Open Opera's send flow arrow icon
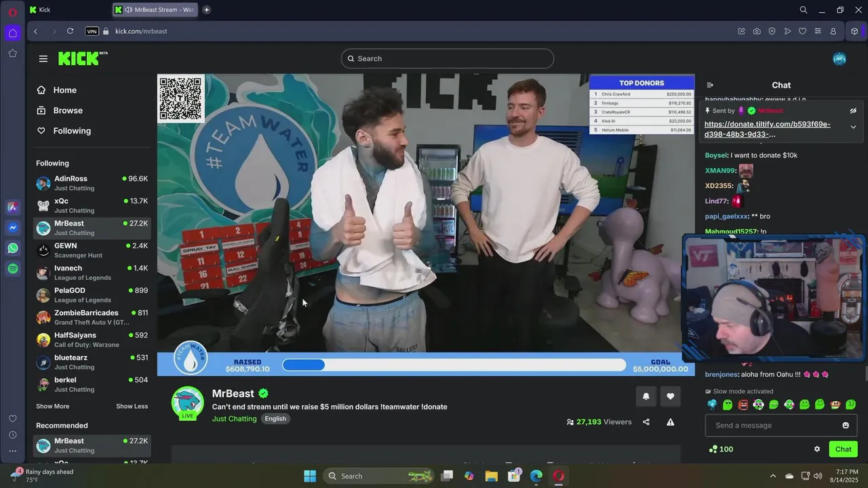 [x=787, y=31]
